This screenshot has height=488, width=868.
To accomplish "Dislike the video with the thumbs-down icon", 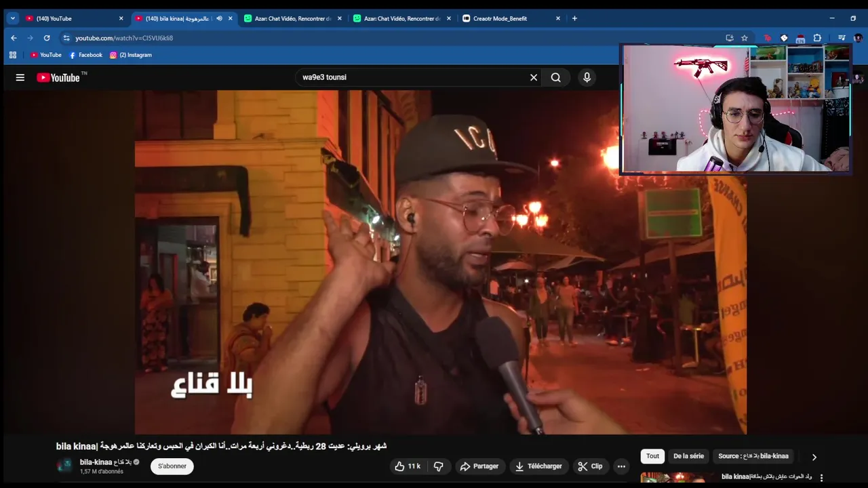I will click(x=439, y=466).
